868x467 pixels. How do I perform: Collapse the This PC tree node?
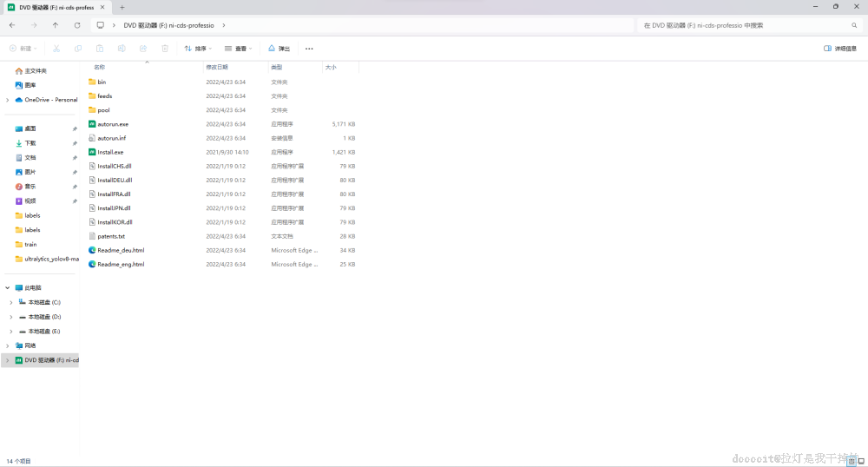[7, 287]
